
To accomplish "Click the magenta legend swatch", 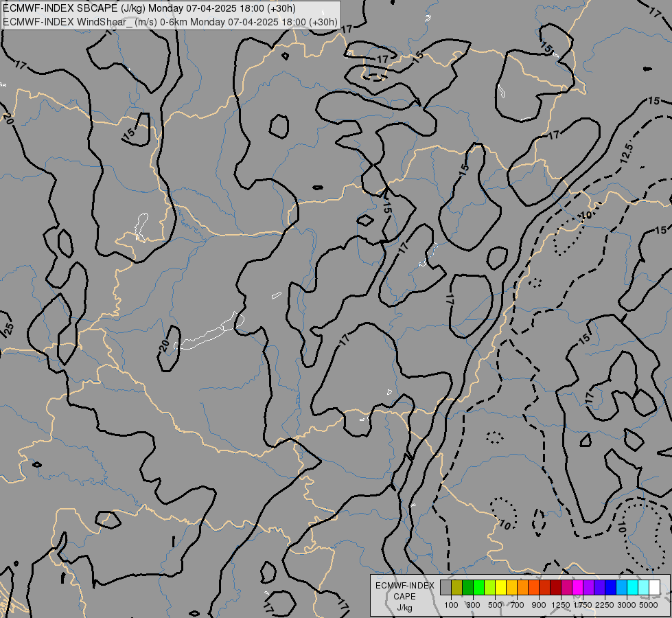I will tap(578, 588).
